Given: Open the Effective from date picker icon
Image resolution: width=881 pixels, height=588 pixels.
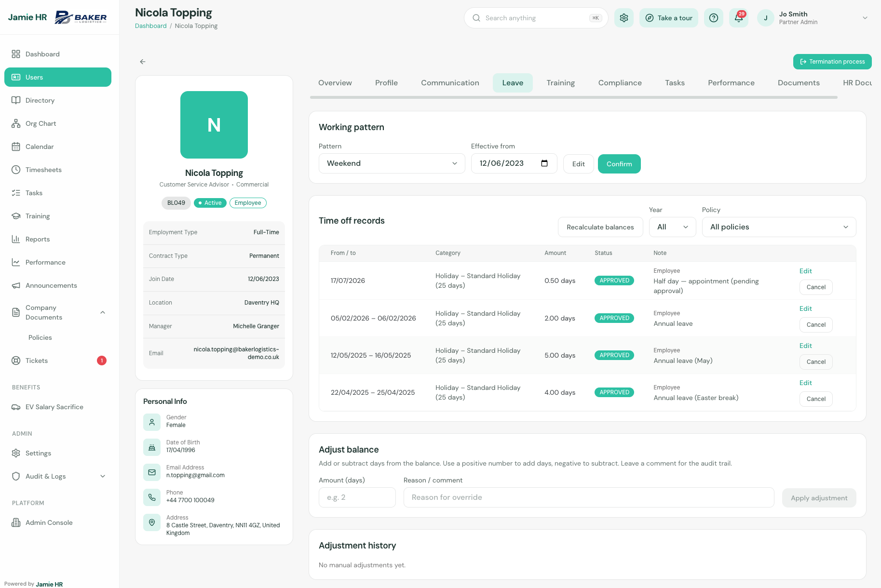Looking at the screenshot, I should click(x=544, y=163).
